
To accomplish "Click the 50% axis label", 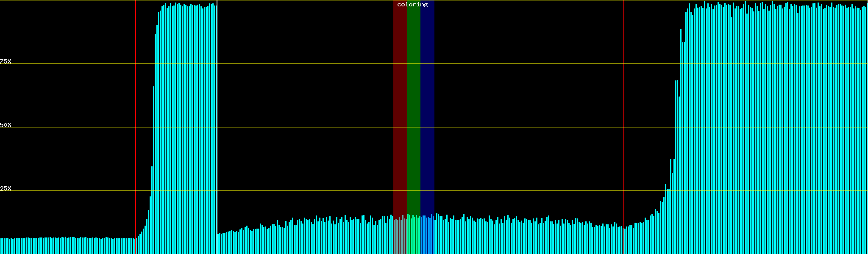I will (x=6, y=125).
